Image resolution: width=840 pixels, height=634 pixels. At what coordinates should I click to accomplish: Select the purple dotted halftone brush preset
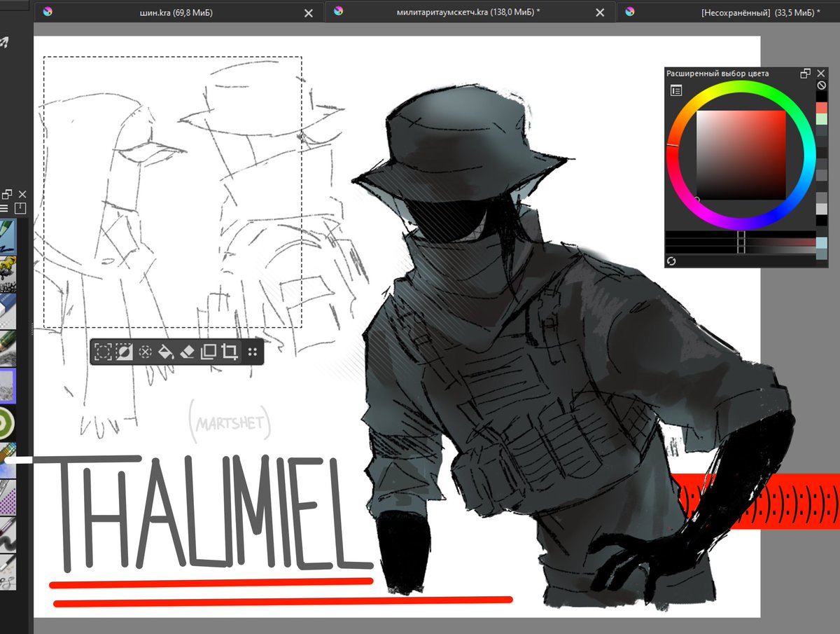pos(8,497)
